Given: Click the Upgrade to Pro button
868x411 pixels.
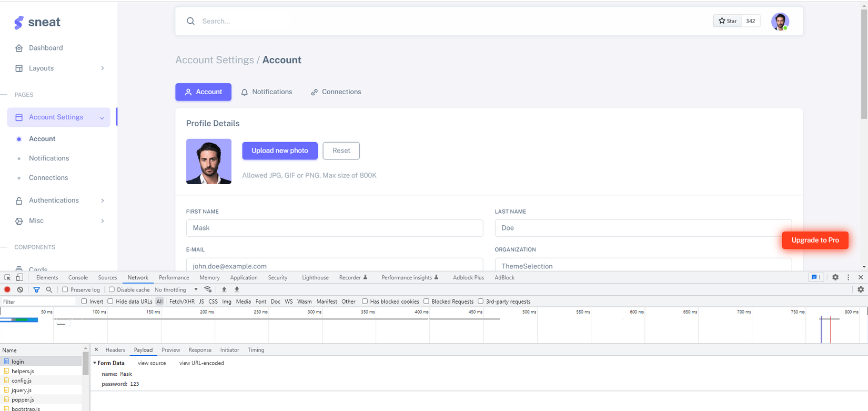Looking at the screenshot, I should pos(815,240).
